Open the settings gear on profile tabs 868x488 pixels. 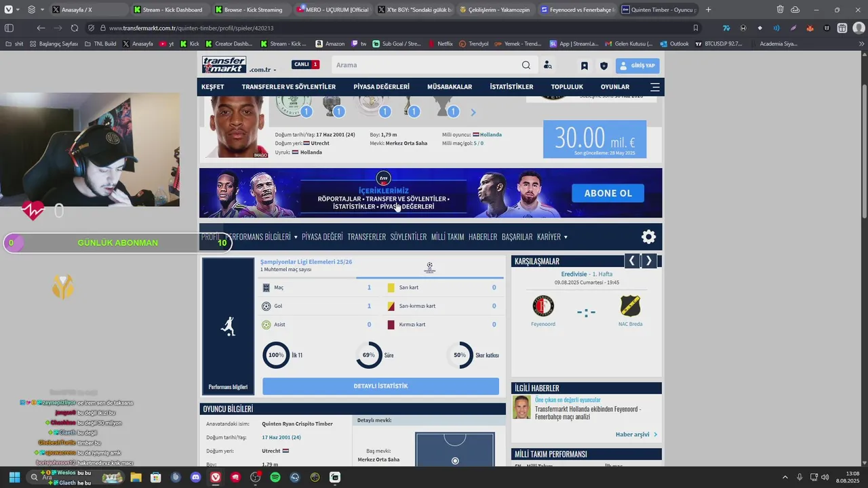tap(649, 237)
